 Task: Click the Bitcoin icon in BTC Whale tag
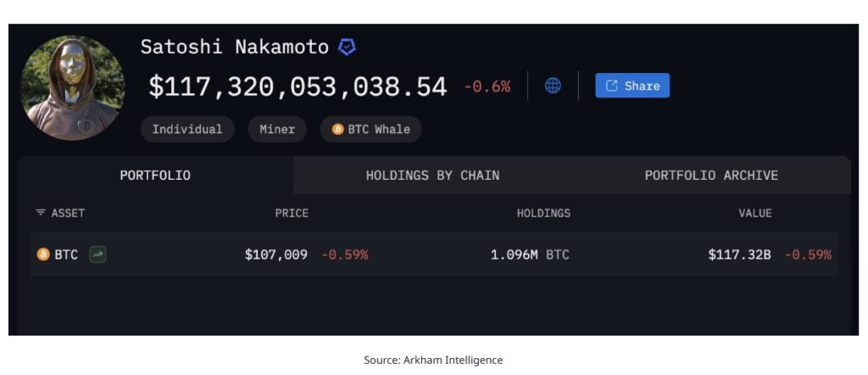point(337,130)
